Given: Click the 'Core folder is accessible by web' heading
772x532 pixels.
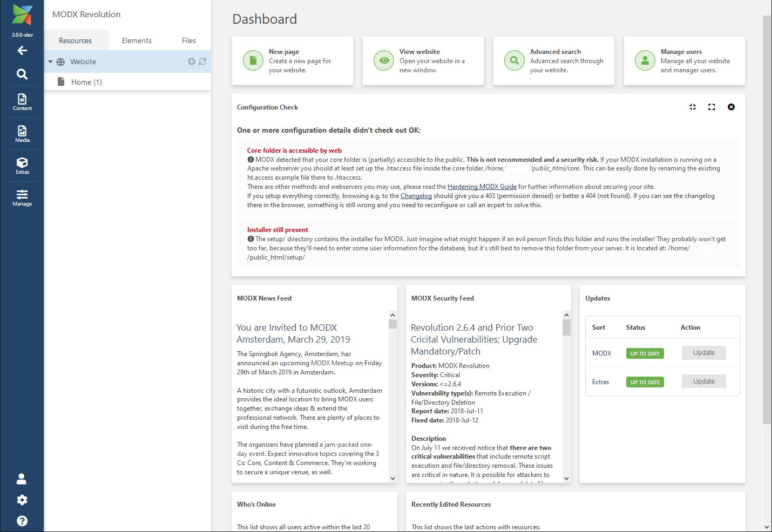Looking at the screenshot, I should tap(294, 151).
